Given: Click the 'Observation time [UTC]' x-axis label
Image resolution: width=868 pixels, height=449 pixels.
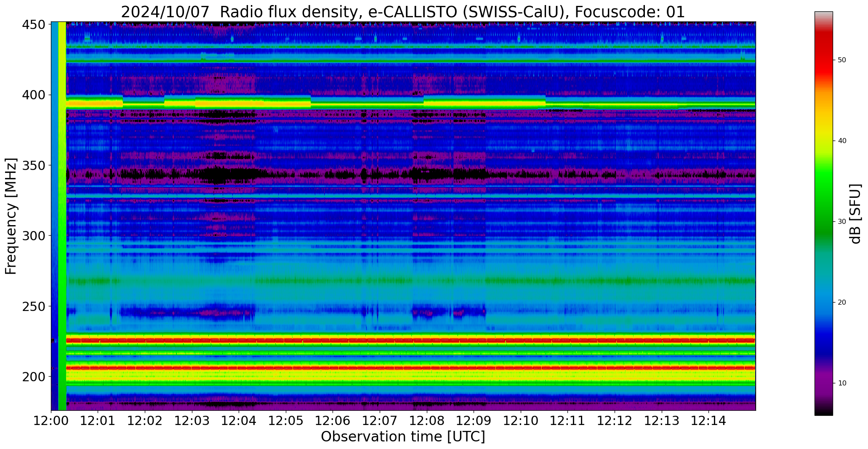Looking at the screenshot, I should [x=403, y=436].
